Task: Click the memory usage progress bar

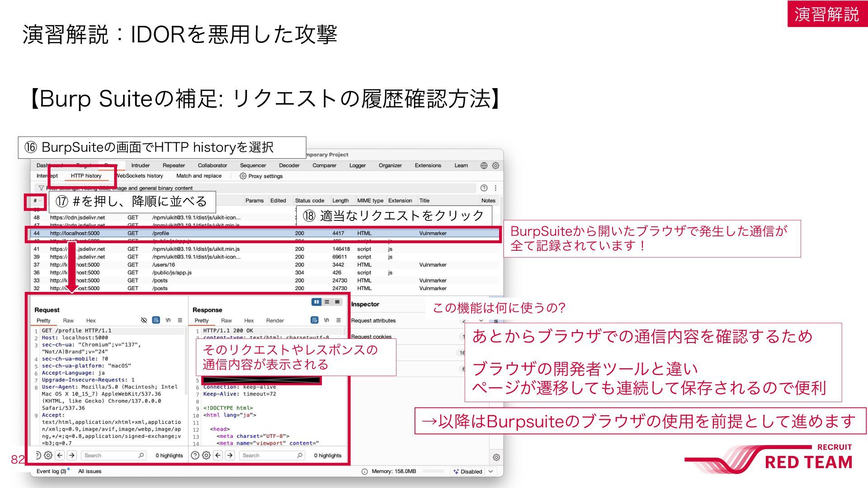Action: click(433, 472)
